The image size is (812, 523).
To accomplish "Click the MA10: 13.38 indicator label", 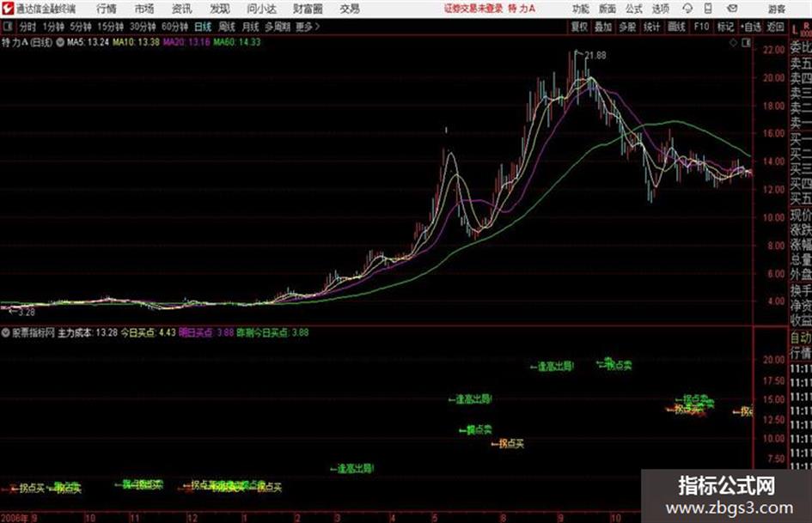I will click(x=136, y=42).
